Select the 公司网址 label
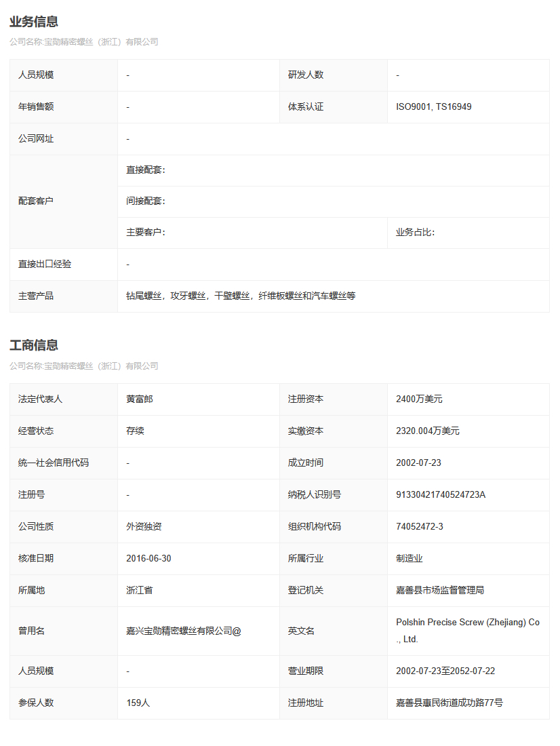The width and height of the screenshot is (560, 746). [x=36, y=138]
